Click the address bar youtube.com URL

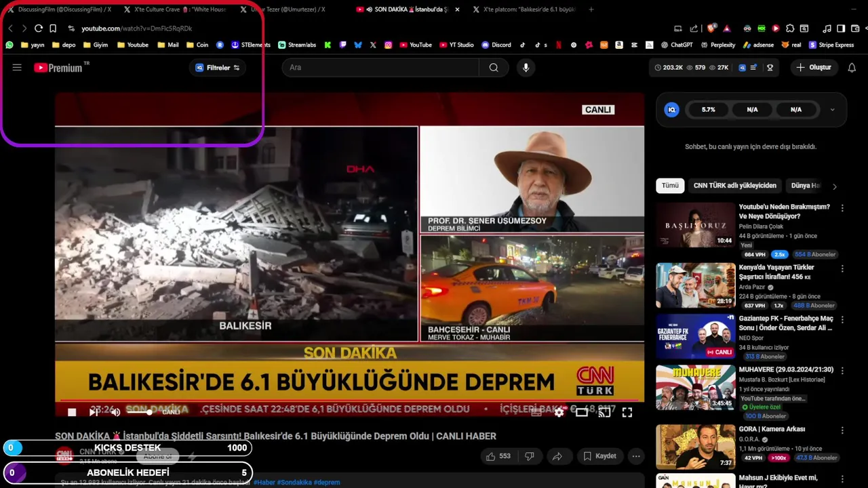click(136, 28)
